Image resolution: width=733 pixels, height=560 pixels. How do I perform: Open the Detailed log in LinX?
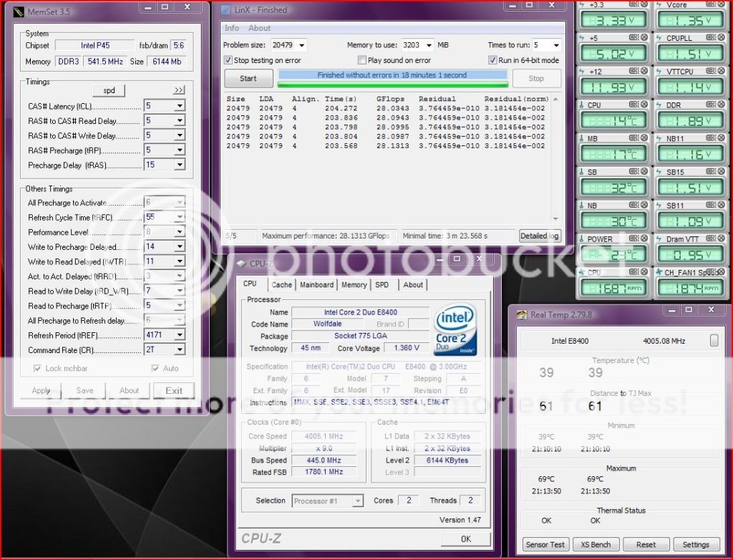pos(540,236)
